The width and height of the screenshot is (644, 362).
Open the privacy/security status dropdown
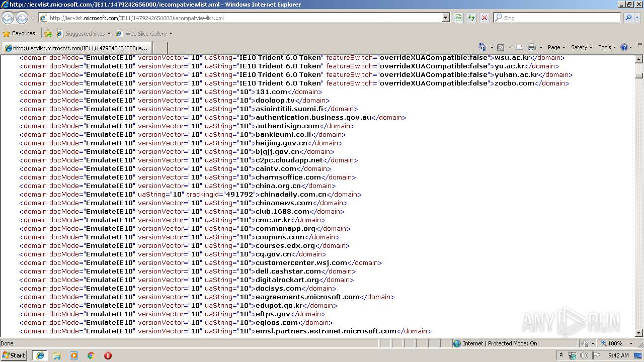click(x=587, y=343)
